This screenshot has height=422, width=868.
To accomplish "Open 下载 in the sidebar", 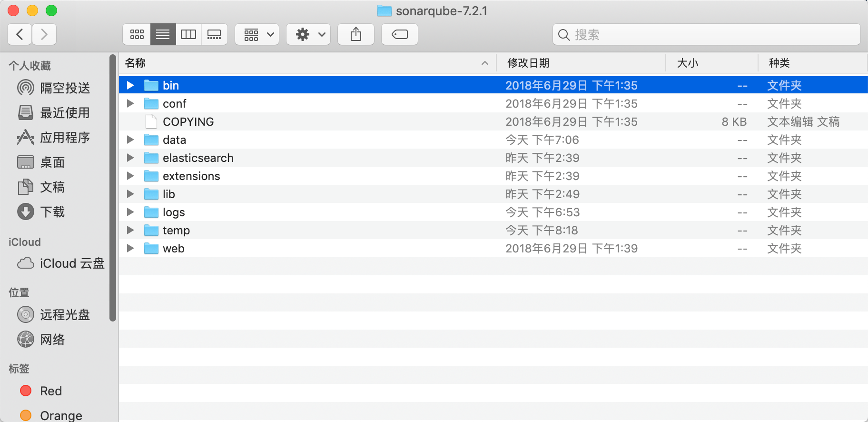I will point(41,212).
